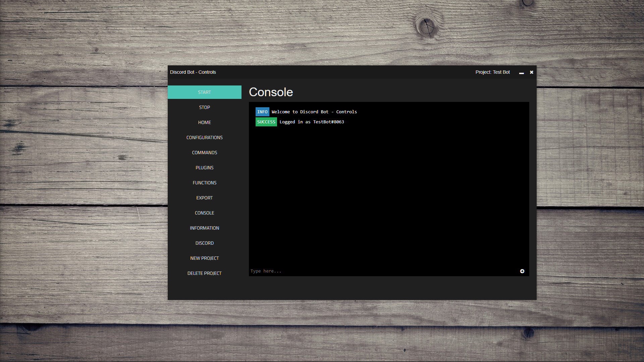Image resolution: width=644 pixels, height=362 pixels.
Task: Click the send arrow icon in console
Action: tap(522, 271)
